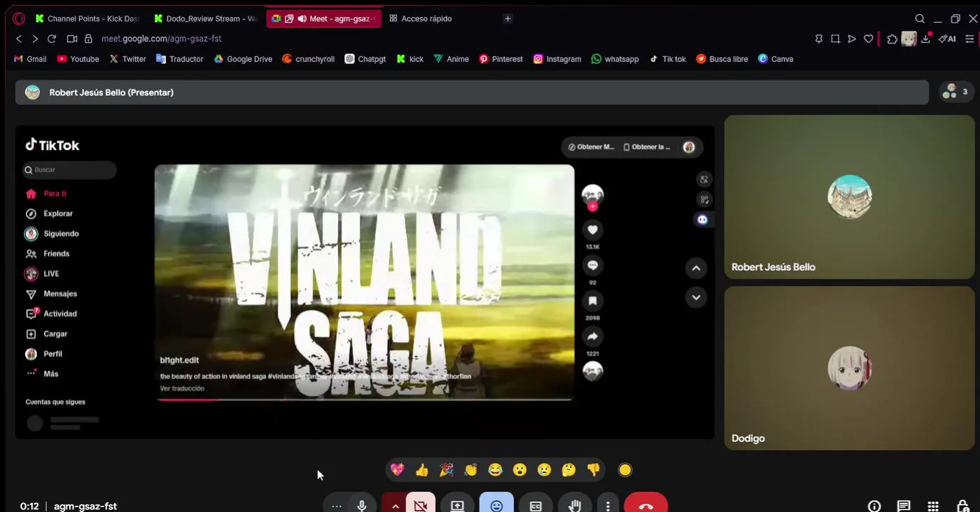Open Opera easy setup sliders icon

coord(969,39)
